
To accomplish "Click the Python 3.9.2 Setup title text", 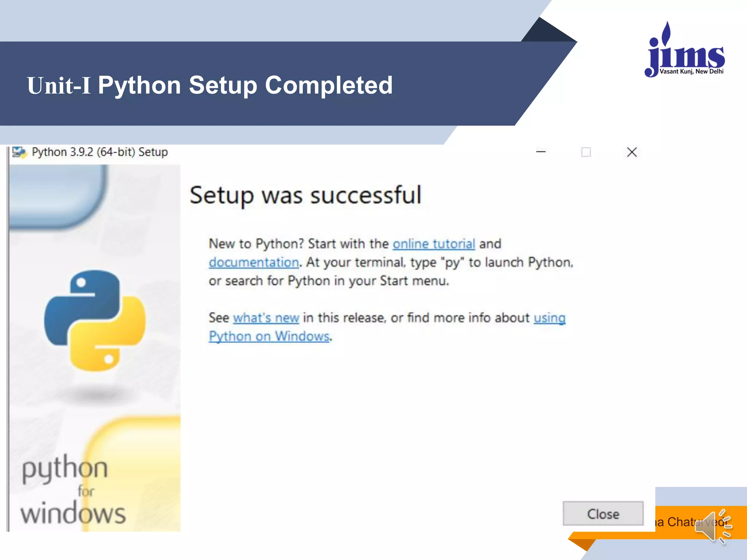I will (100, 152).
